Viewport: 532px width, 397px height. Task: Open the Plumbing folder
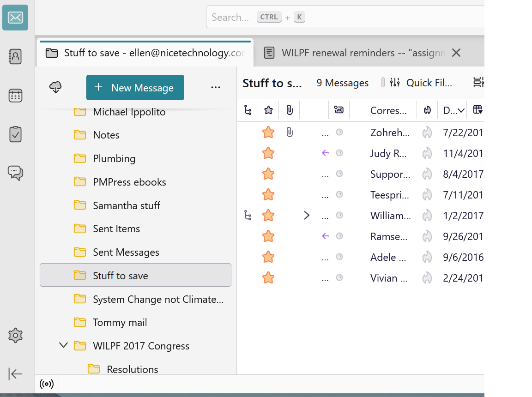114,158
